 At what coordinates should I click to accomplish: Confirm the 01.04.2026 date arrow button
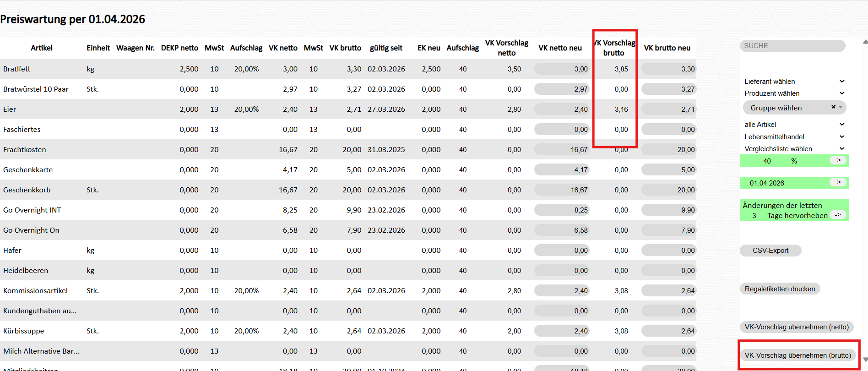(x=838, y=182)
